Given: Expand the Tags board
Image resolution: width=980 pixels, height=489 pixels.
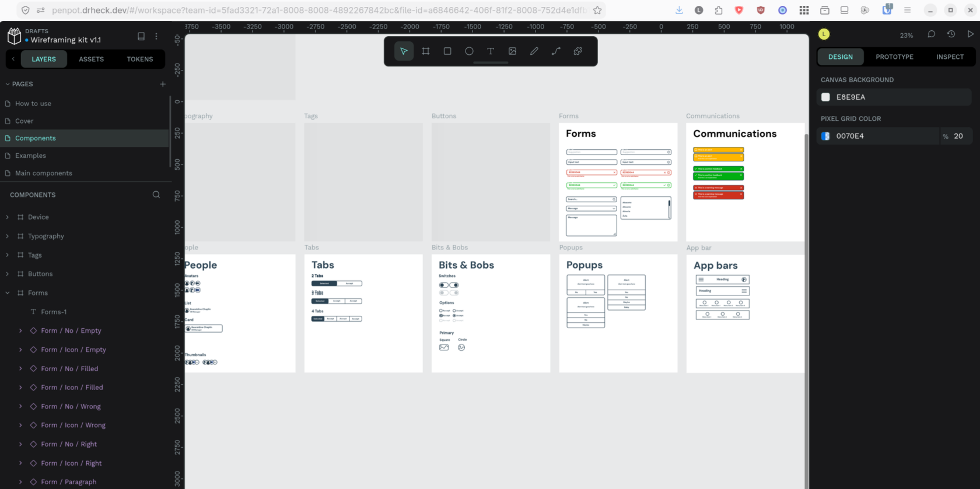Looking at the screenshot, I should coord(8,255).
